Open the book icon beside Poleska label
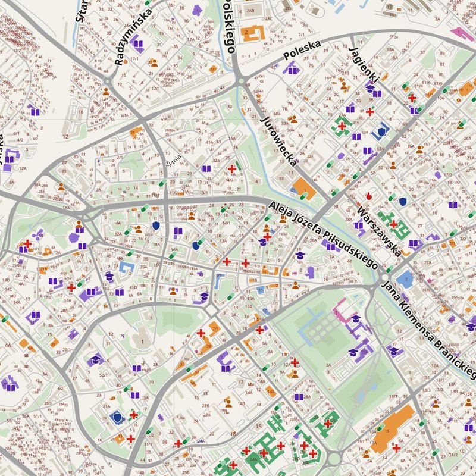476x476 pixels. (x=293, y=71)
